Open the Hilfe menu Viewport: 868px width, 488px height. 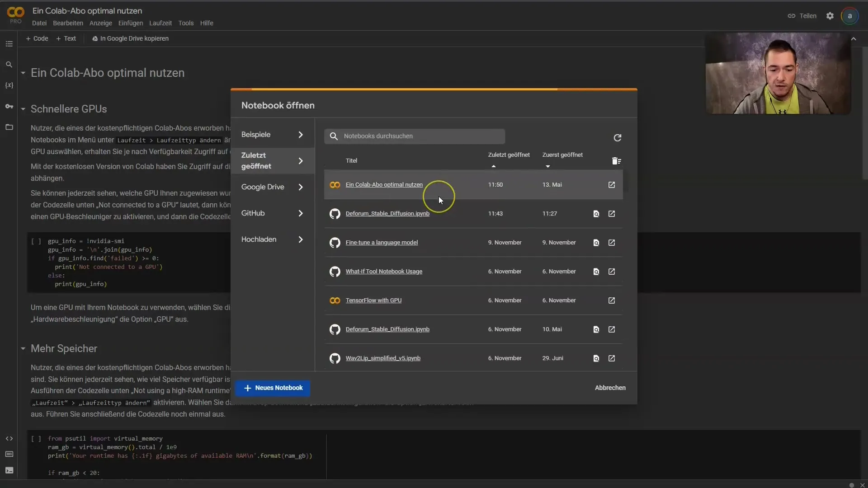(207, 23)
